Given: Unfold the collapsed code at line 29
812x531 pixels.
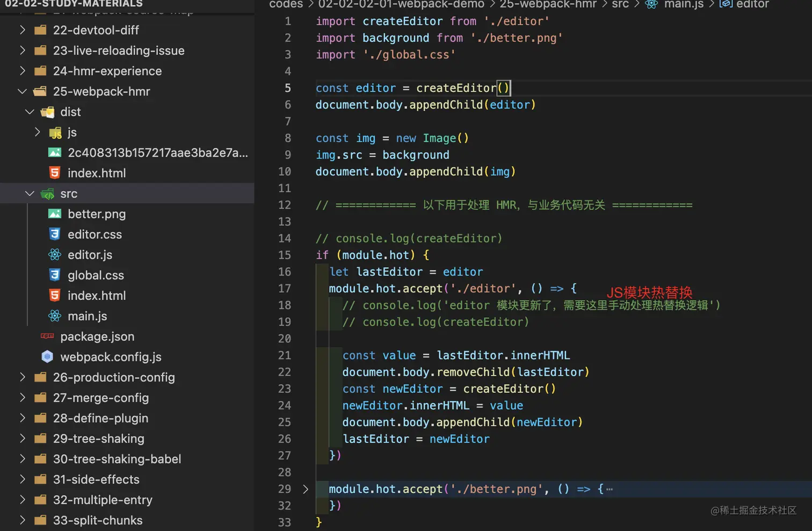Looking at the screenshot, I should click(x=306, y=489).
